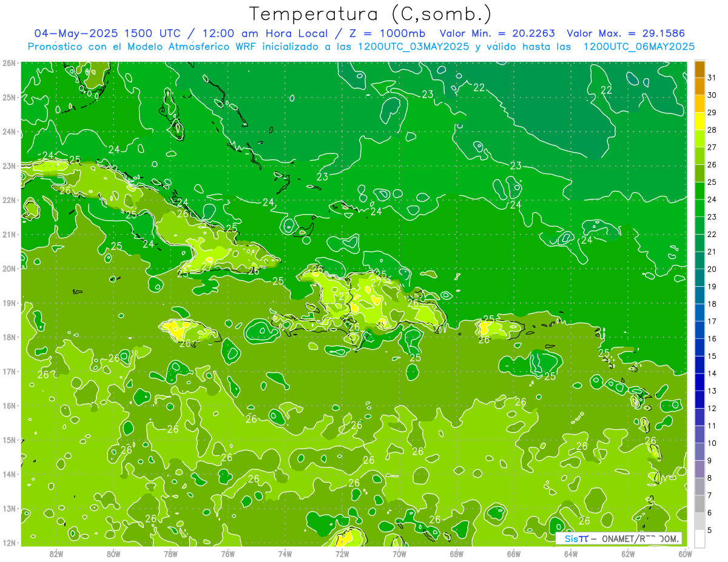Click the color scale value 29
This screenshot has width=728, height=562.
pos(712,112)
